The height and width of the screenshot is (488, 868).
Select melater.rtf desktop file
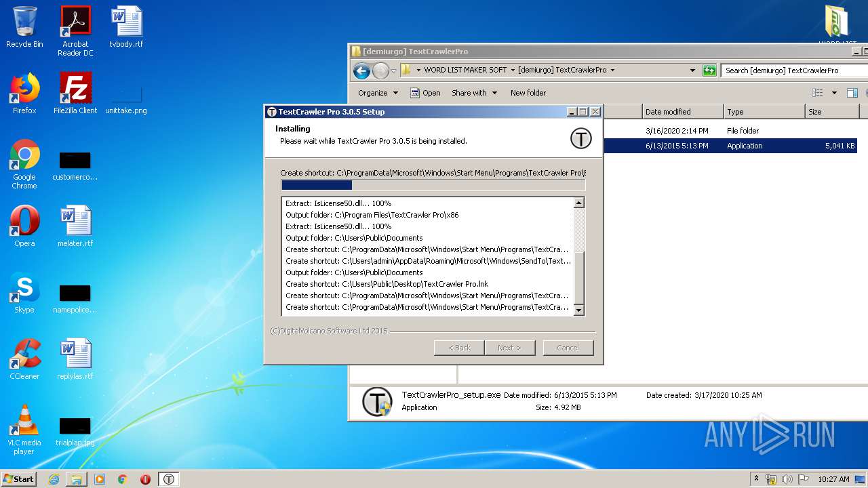coord(75,226)
